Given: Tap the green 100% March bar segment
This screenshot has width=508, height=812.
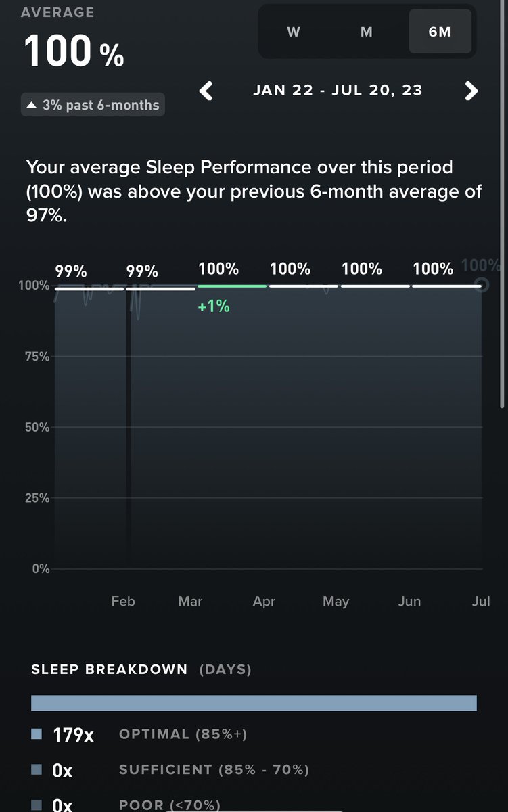Looking at the screenshot, I should coord(231,286).
